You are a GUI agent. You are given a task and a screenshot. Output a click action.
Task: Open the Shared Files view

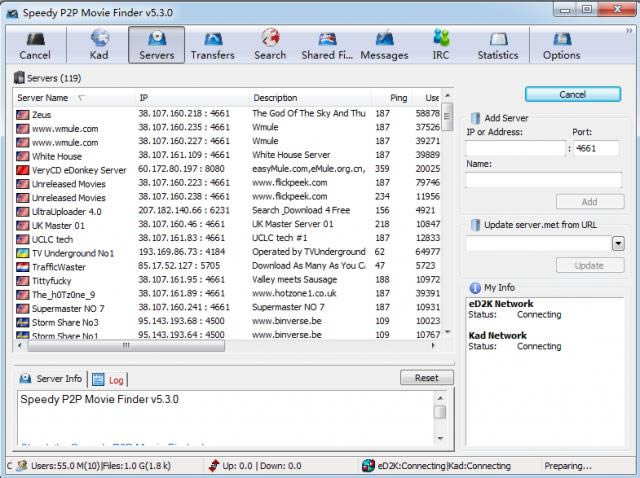pyautogui.click(x=327, y=45)
